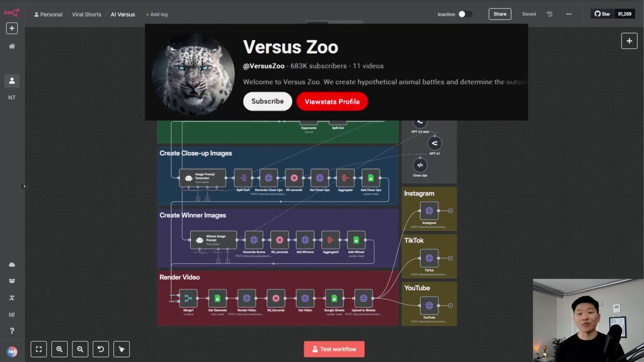Select the Get Winners node

pyautogui.click(x=305, y=240)
